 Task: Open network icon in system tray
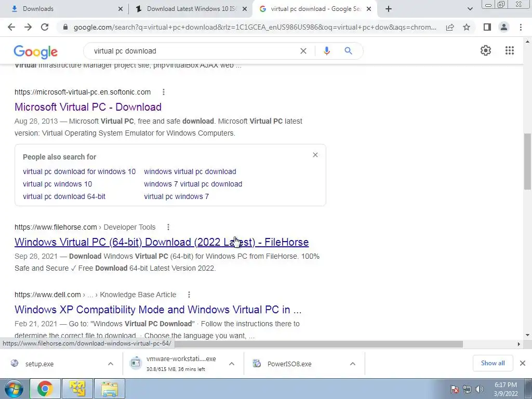(467, 389)
